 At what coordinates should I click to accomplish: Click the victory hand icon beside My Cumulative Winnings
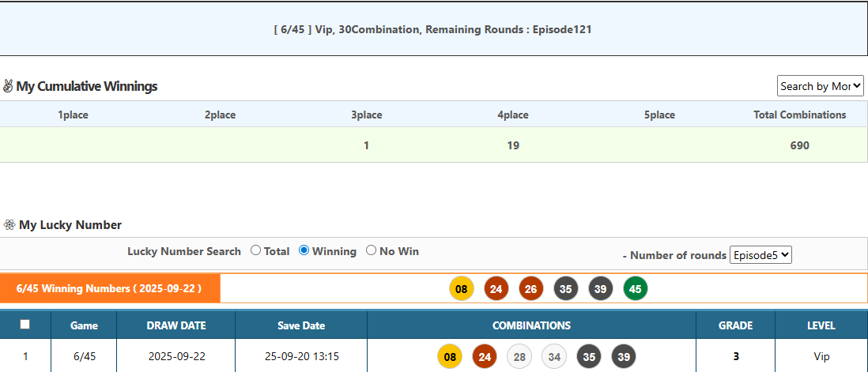click(x=8, y=86)
